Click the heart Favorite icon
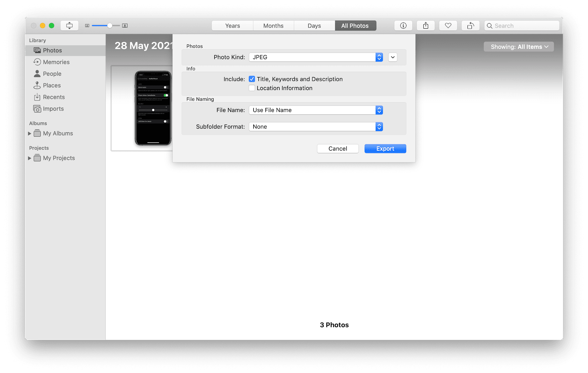The image size is (588, 373). point(448,26)
